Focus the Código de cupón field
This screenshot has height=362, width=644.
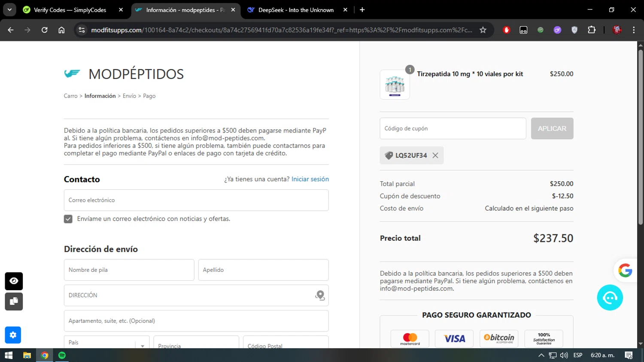[453, 128]
